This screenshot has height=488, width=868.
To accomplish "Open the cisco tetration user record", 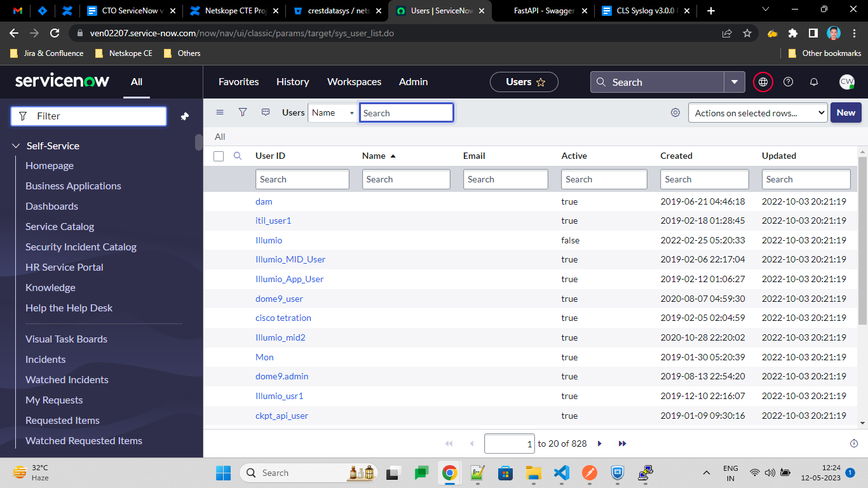I will (283, 318).
